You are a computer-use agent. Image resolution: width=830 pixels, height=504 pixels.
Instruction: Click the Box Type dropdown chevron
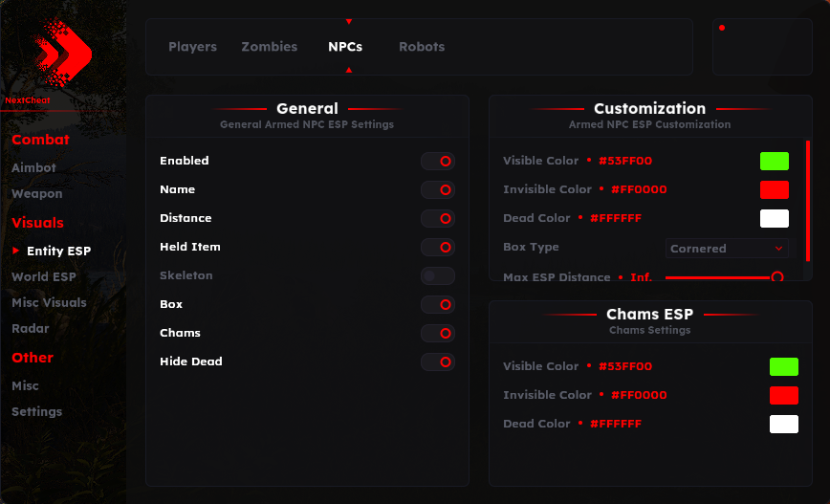pyautogui.click(x=778, y=249)
